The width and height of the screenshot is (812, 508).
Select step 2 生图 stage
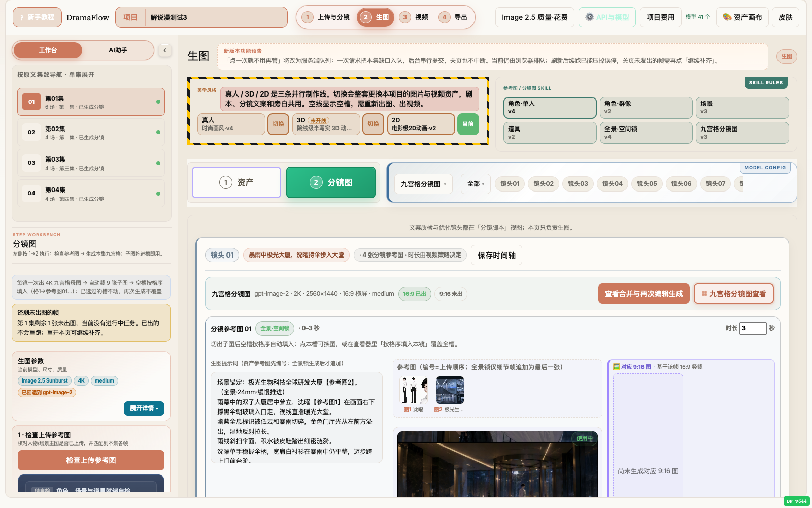click(x=376, y=17)
